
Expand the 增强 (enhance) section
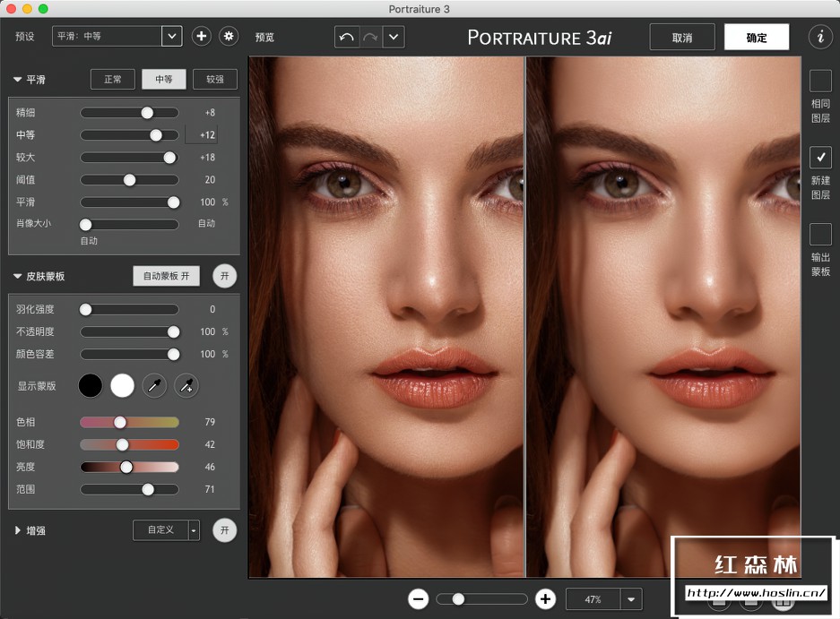point(18,530)
